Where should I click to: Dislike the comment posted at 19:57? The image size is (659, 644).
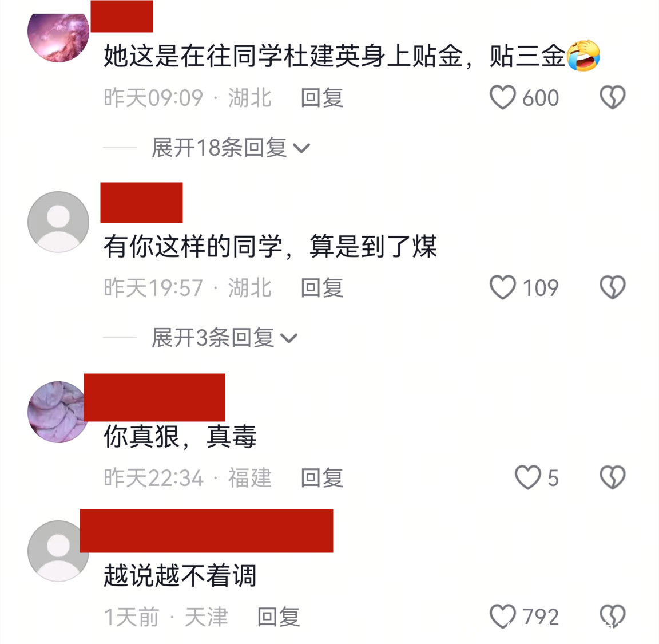(612, 288)
